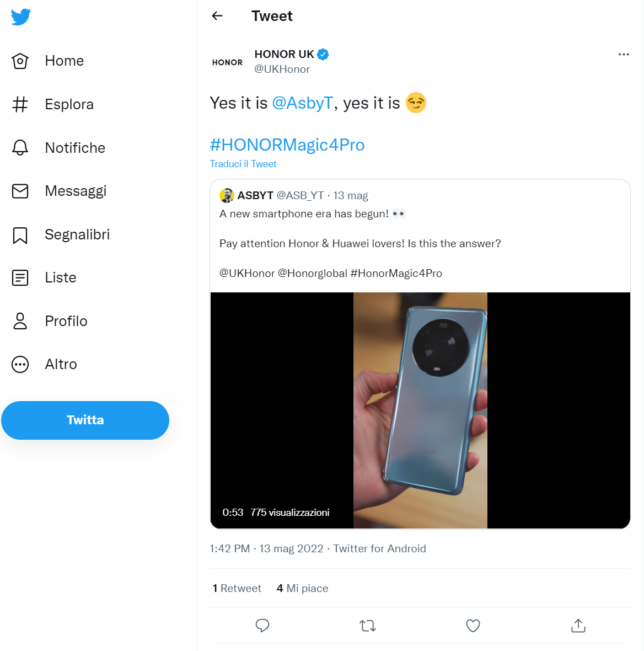Open the share tweet icon
This screenshot has height=651, width=644.
tap(578, 626)
